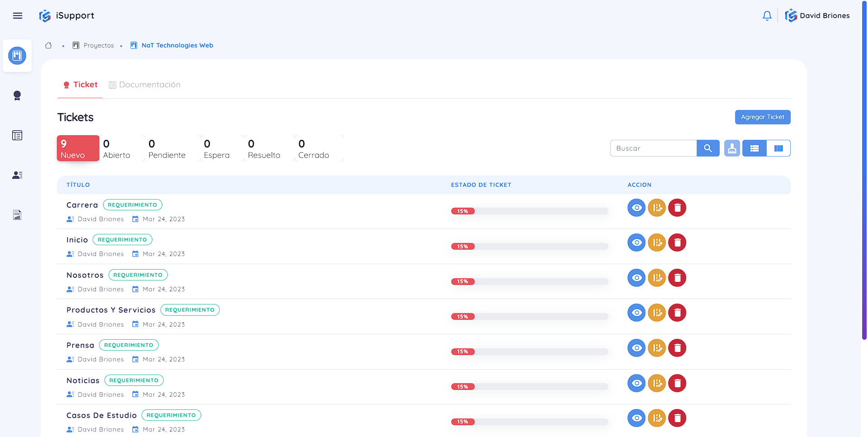The width and height of the screenshot is (868, 437).
Task: Filter tickets by Nuevo status
Action: tap(78, 148)
